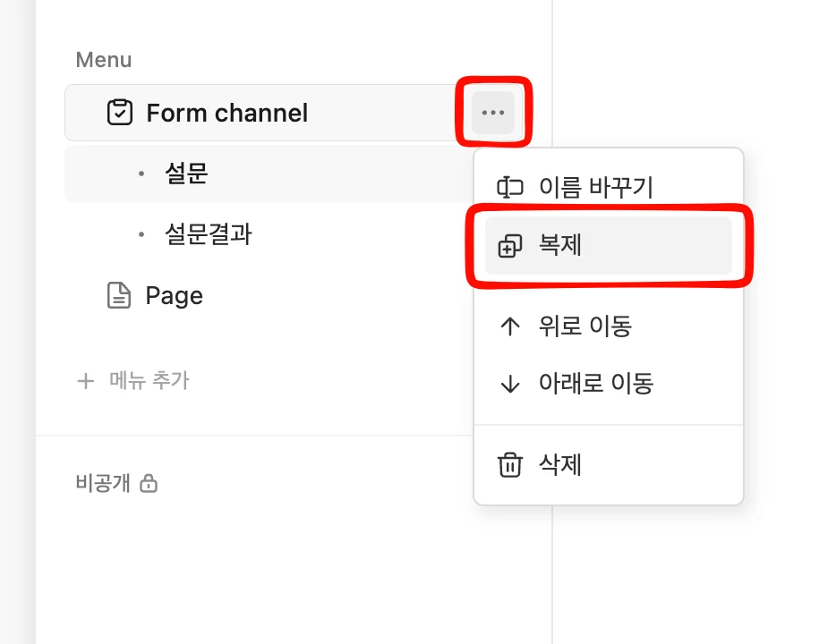
Task: Select 위로 이동 in the context menu
Action: [x=585, y=326]
